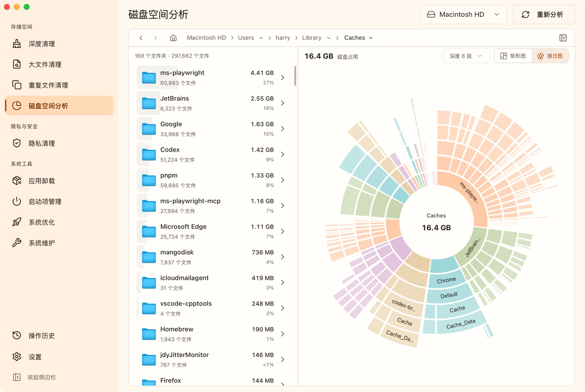The width and height of the screenshot is (585, 392).
Task: Navigate to harry breadcrumb
Action: [283, 38]
